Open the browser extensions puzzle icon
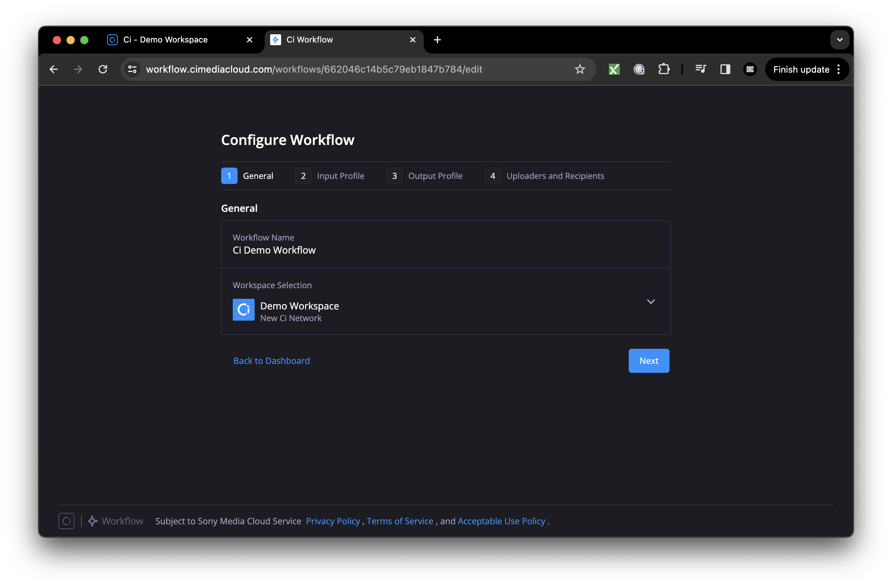 pos(664,69)
